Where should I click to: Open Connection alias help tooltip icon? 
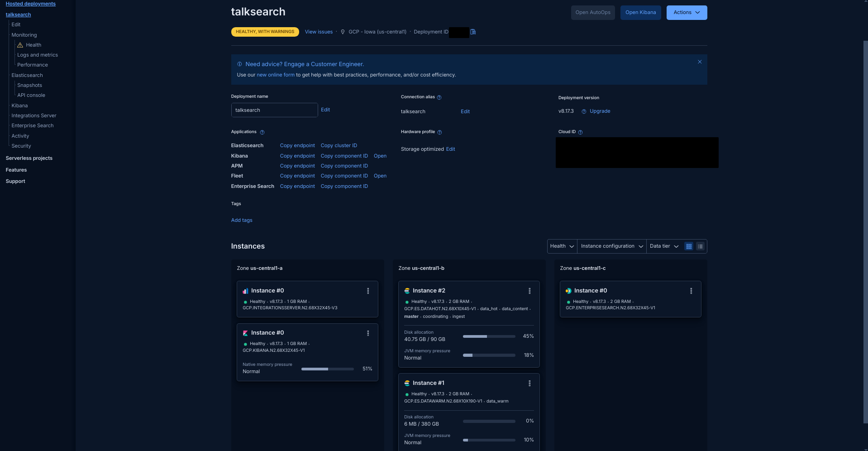tap(439, 97)
